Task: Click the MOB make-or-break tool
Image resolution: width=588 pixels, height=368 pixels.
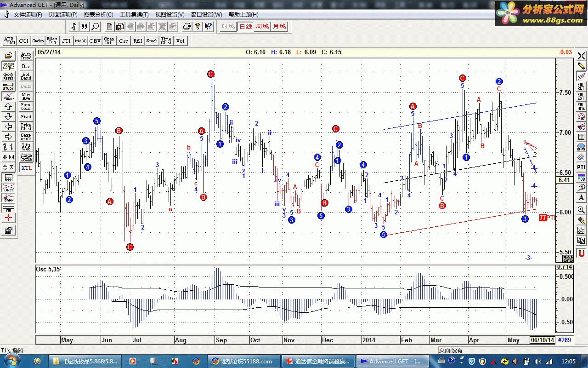Action: click(x=582, y=178)
